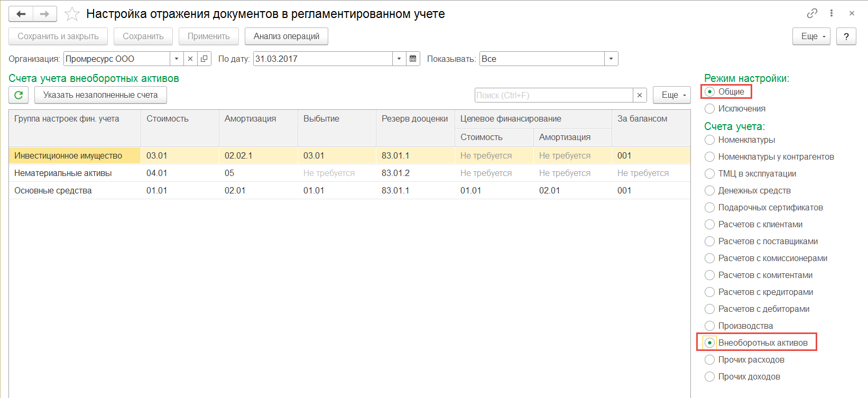
Task: Go back with the left arrow
Action: coord(21,14)
